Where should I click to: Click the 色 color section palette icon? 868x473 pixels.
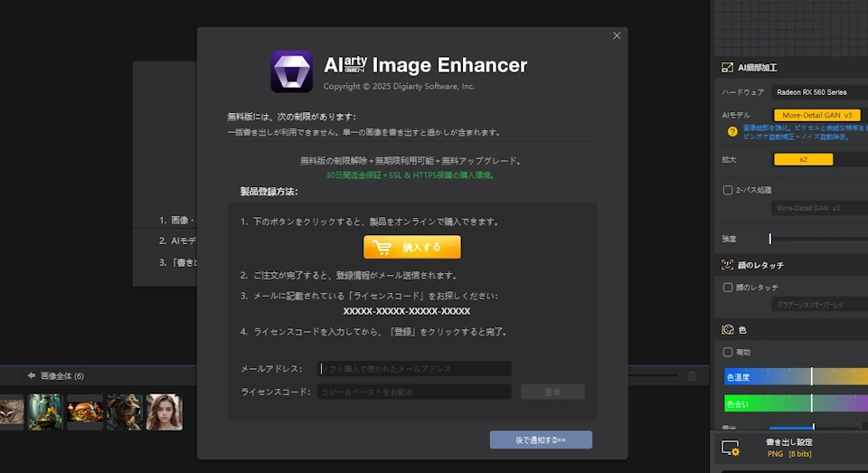[727, 330]
